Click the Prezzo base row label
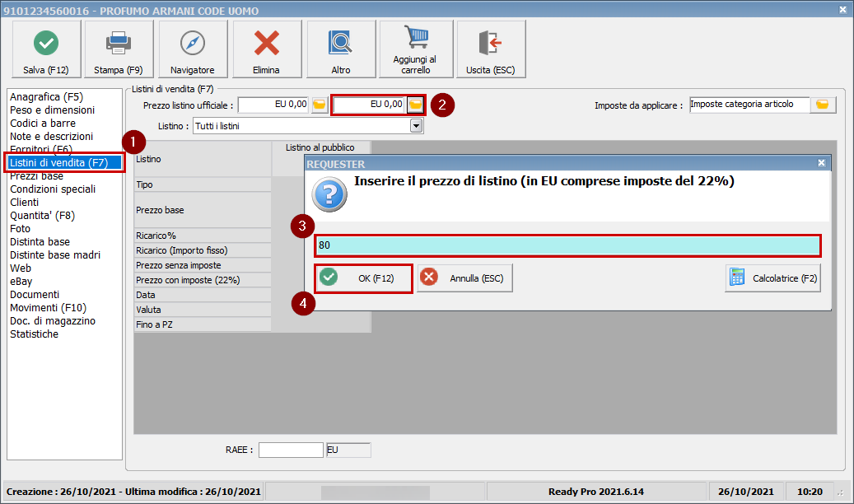 click(203, 210)
